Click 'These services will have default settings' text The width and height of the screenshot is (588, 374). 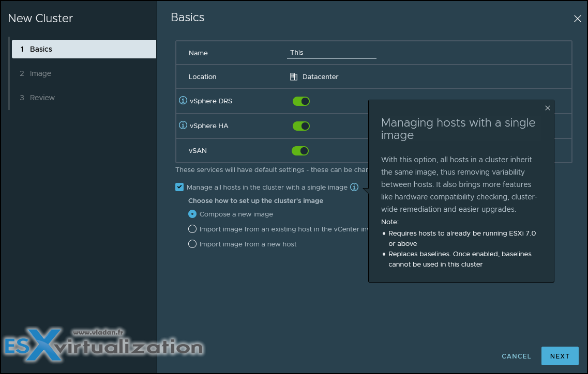pyautogui.click(x=272, y=170)
